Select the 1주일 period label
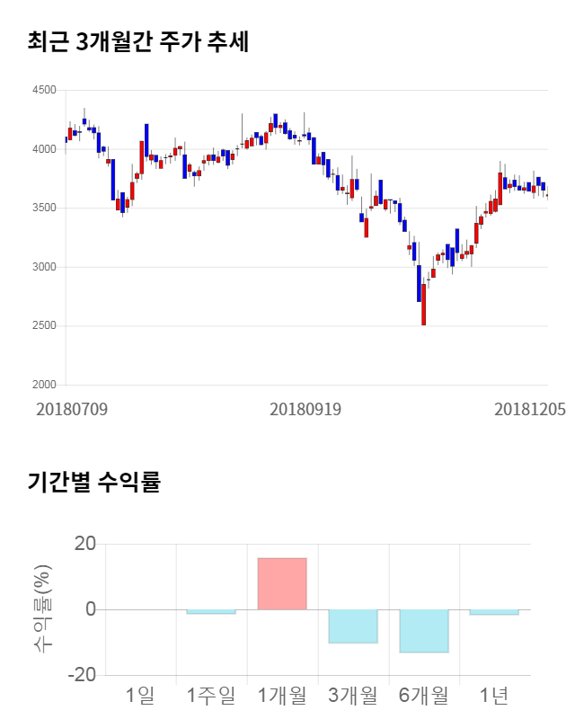This screenshot has height=728, width=575. point(211,695)
